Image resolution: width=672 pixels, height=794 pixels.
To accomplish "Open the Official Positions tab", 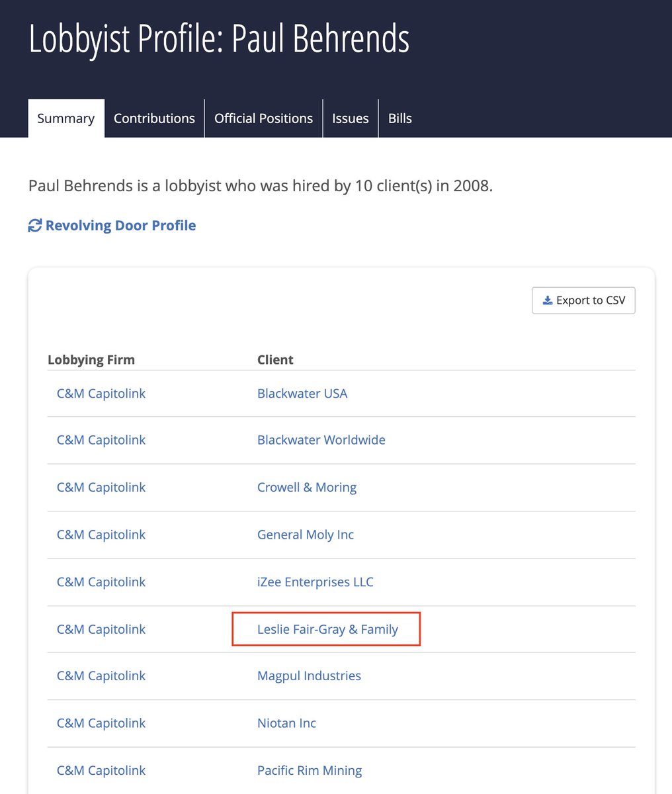I will tap(263, 118).
